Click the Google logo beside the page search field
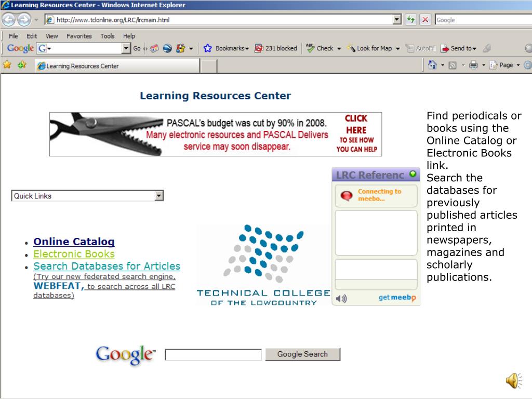This screenshot has height=399, width=532. (x=126, y=355)
